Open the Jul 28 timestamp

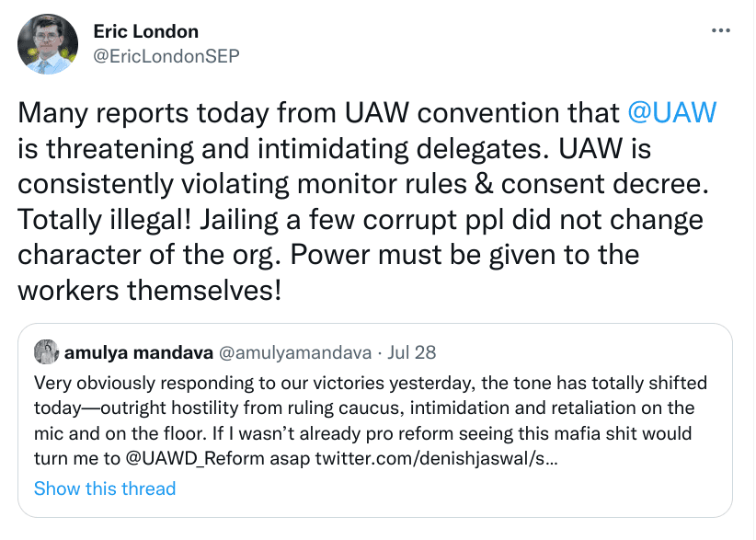pos(412,352)
